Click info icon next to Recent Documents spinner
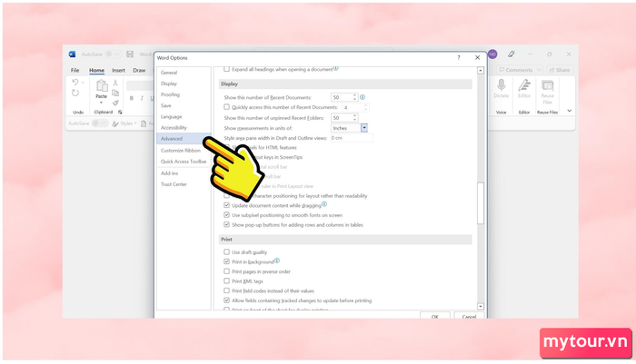Screen dimensions: 636x364 (x=363, y=97)
